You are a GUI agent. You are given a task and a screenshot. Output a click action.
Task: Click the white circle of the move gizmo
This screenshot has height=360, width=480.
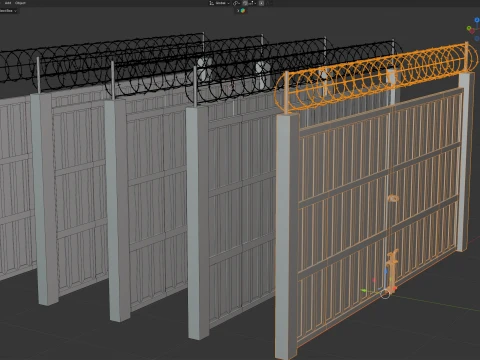click(385, 294)
